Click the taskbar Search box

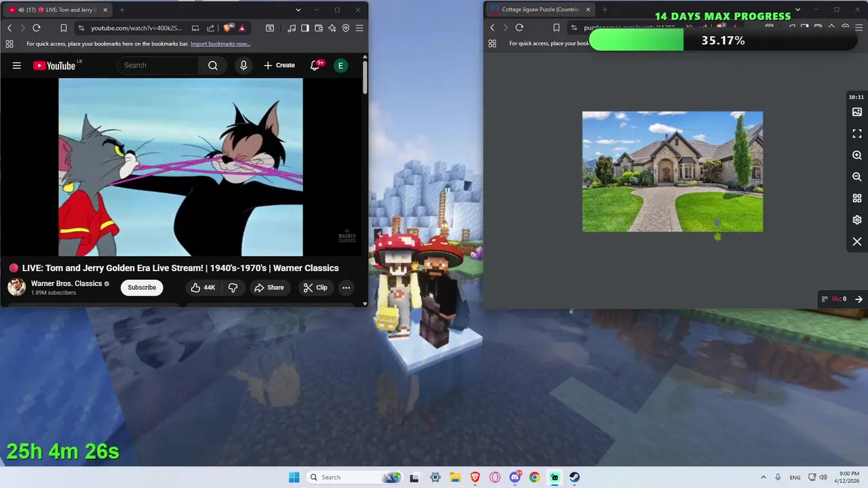pyautogui.click(x=354, y=477)
